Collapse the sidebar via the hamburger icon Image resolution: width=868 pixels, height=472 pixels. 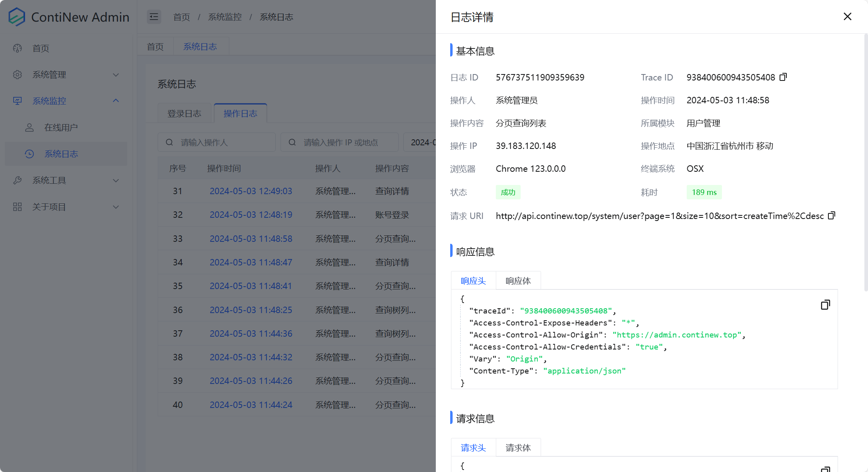pyautogui.click(x=154, y=17)
